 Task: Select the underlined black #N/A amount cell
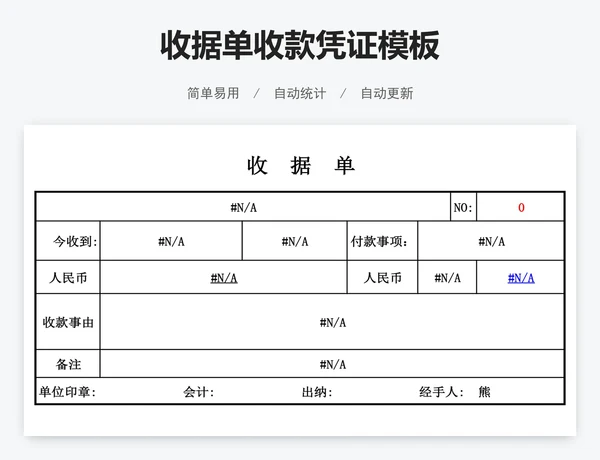[224, 277]
